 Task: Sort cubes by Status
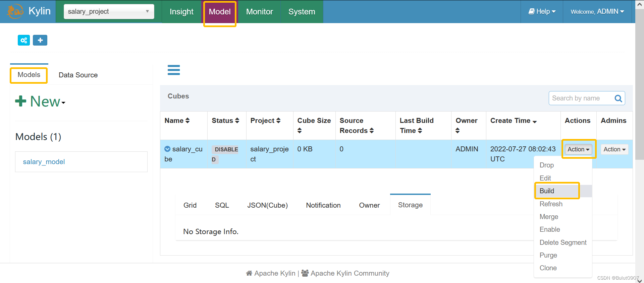(x=225, y=121)
